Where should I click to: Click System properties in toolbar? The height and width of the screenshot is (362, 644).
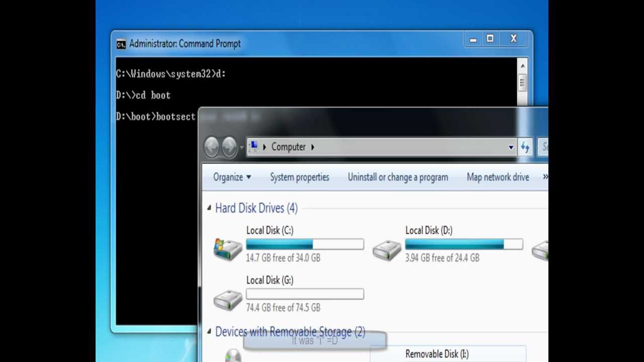click(x=299, y=177)
